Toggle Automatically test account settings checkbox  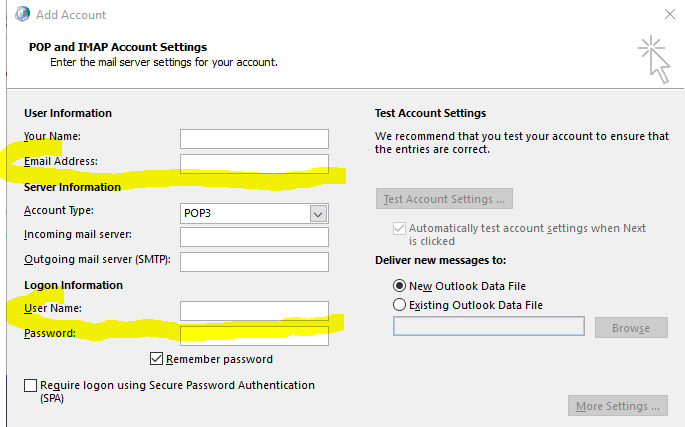(x=399, y=229)
